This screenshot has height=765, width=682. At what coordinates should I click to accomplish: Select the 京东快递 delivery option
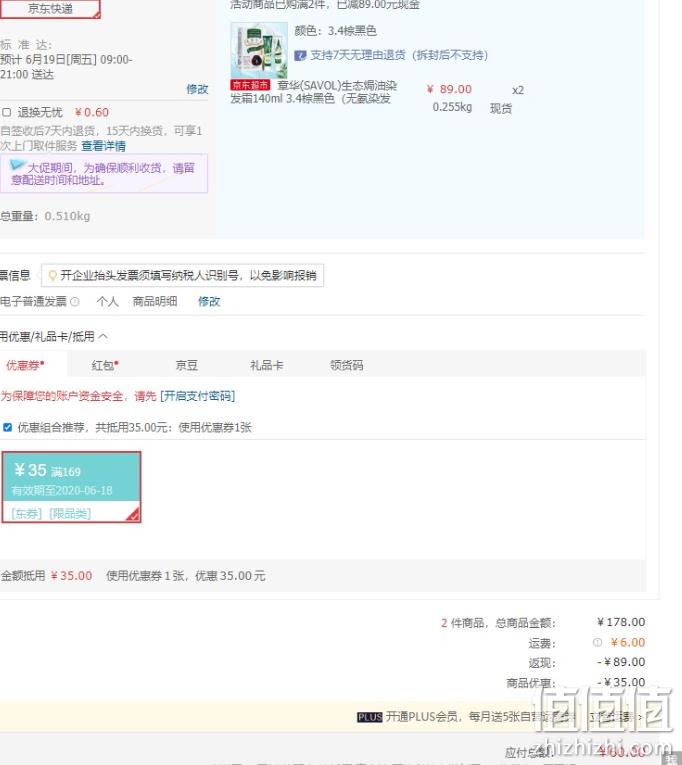click(50, 9)
